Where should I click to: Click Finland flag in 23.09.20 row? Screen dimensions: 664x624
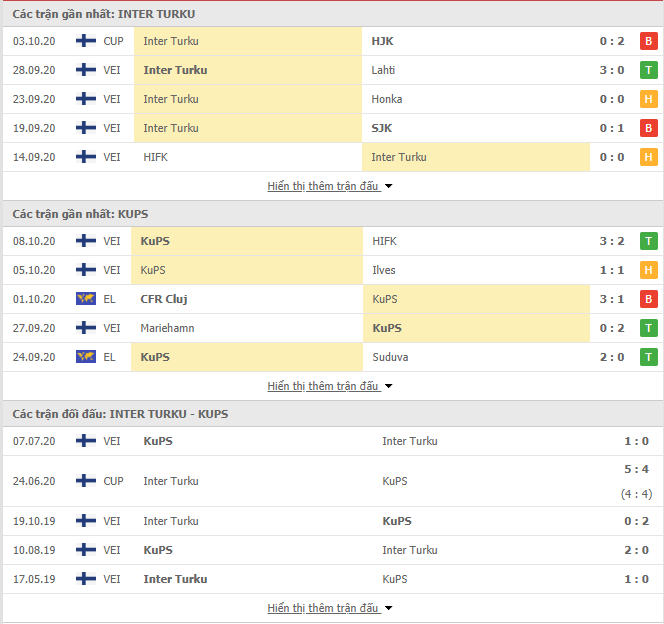(x=86, y=99)
